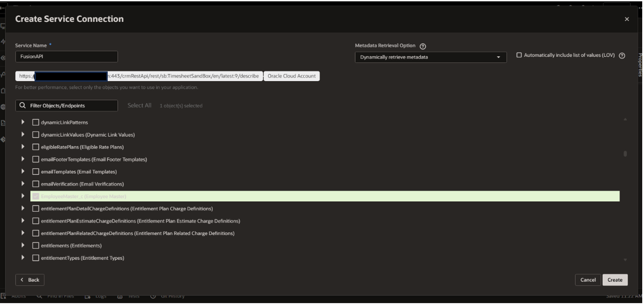644x304 pixels.
Task: Click the Oracle Cloud Account button
Action: point(292,76)
